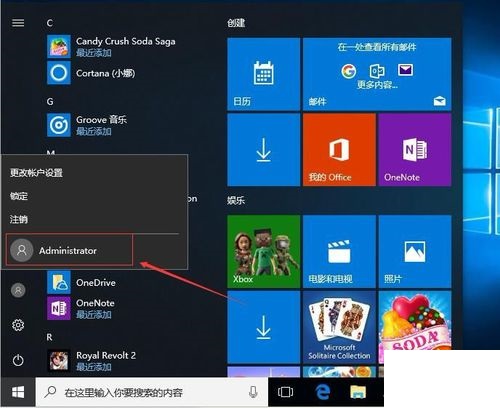Image resolution: width=500 pixels, height=408 pixels.
Task: Launch Royal Revolt 2 from the app list
Action: (x=92, y=360)
